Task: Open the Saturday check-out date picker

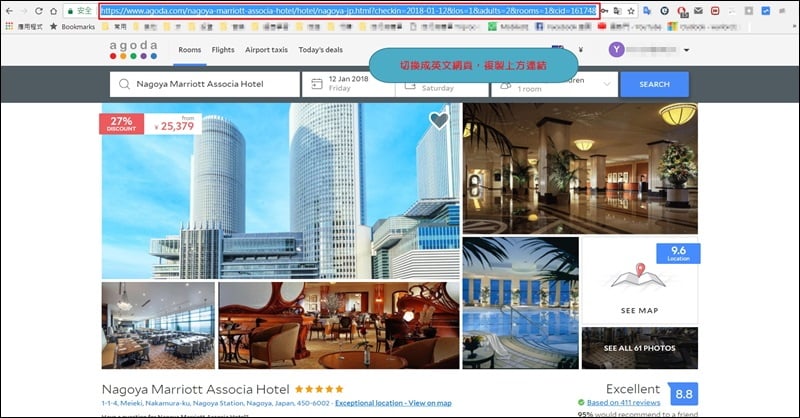Action: coord(442,84)
